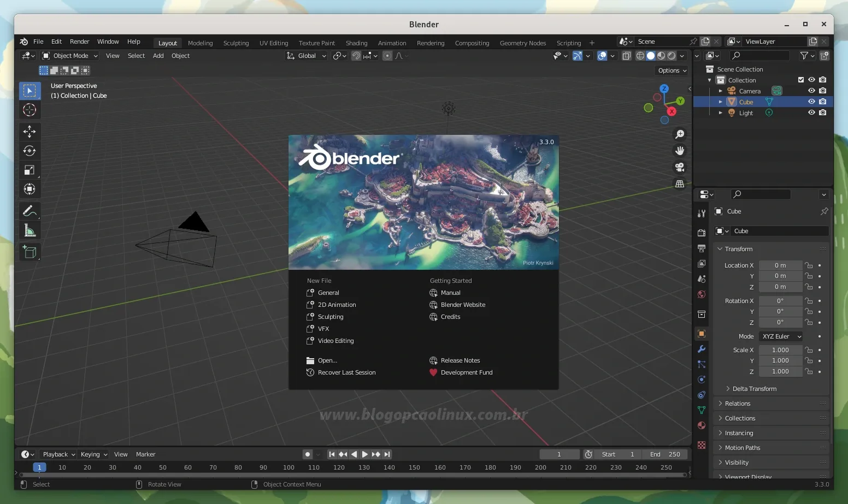The image size is (848, 504).
Task: Click the zoom viewport magnifier icon
Action: point(680,134)
